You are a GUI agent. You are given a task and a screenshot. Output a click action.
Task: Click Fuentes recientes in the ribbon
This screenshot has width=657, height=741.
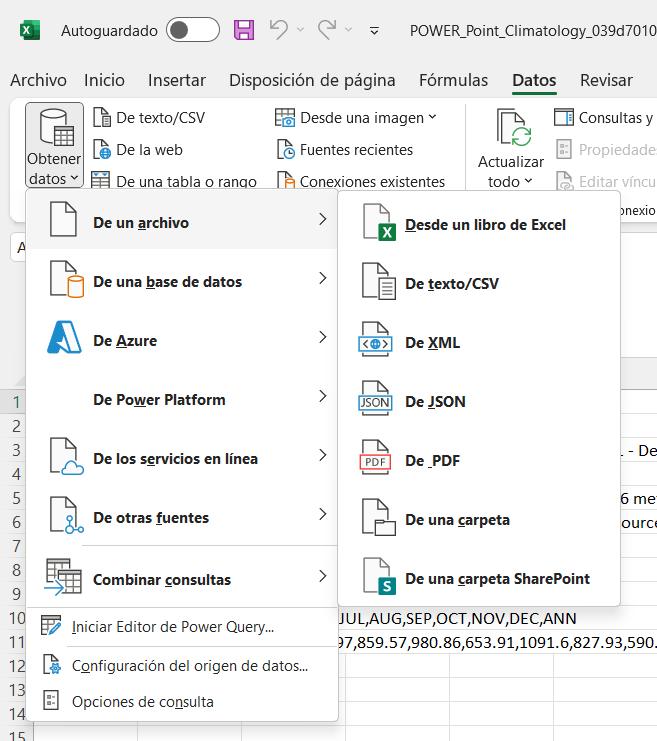pos(345,150)
